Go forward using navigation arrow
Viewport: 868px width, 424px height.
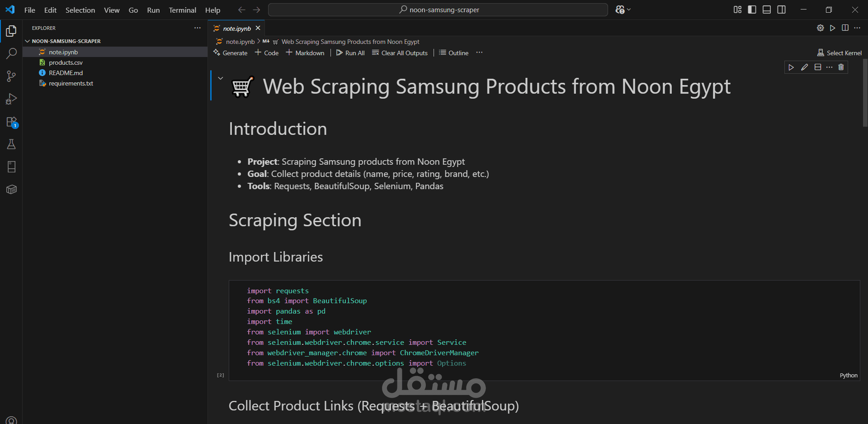pos(256,10)
